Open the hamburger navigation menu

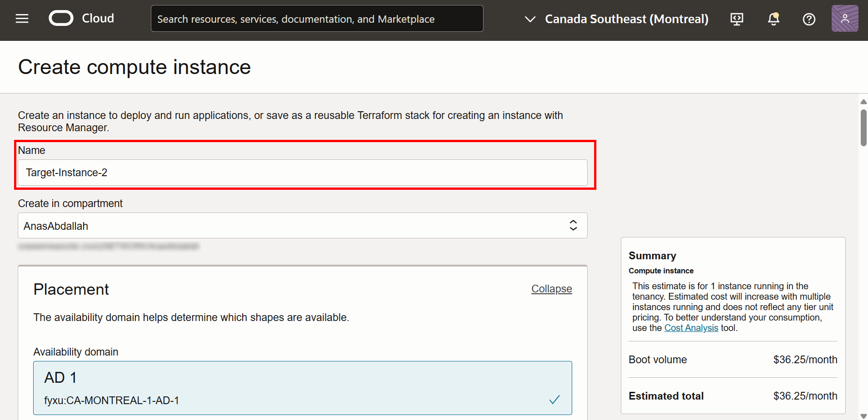click(22, 19)
